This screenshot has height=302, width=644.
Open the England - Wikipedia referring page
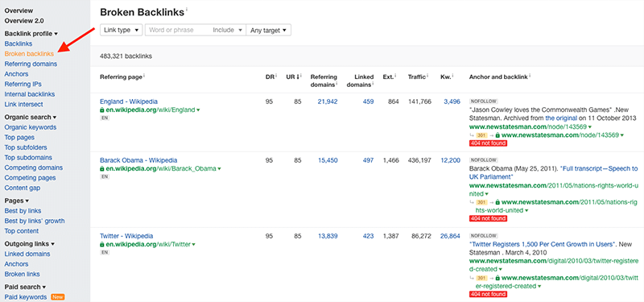point(129,101)
